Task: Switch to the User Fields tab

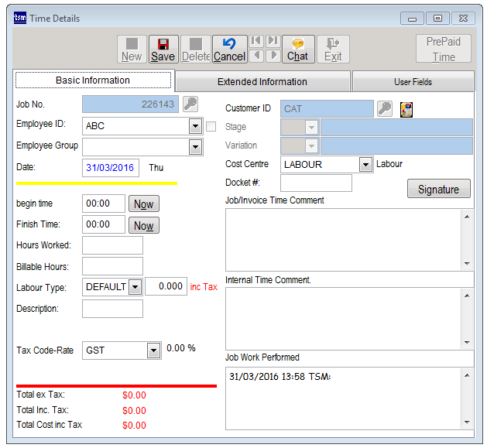Action: [413, 81]
